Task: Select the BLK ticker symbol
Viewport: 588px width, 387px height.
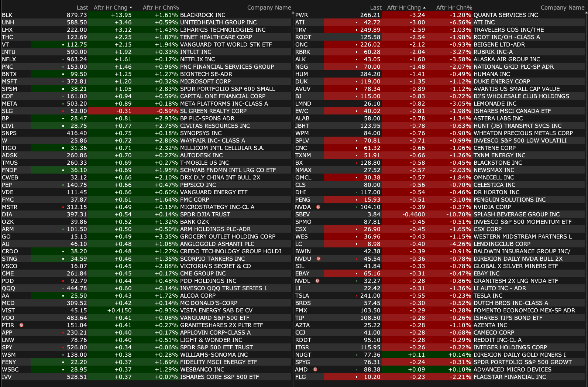Action: tap(7, 15)
